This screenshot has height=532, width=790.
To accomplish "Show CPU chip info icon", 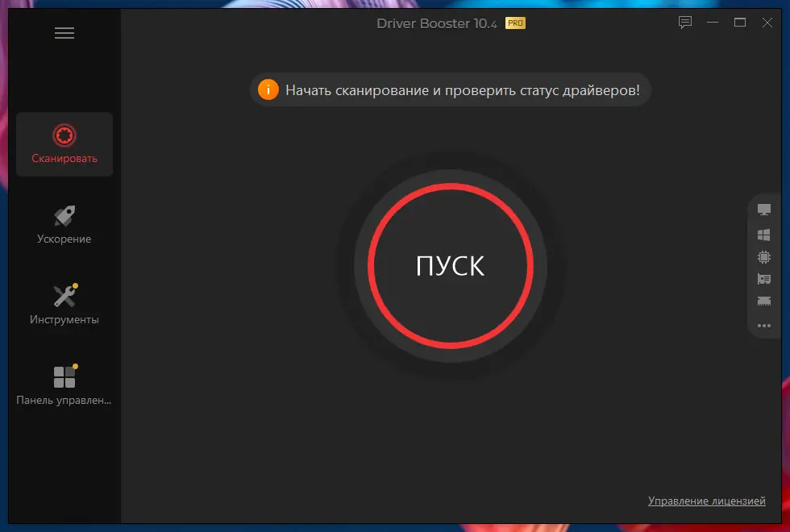I will (764, 257).
